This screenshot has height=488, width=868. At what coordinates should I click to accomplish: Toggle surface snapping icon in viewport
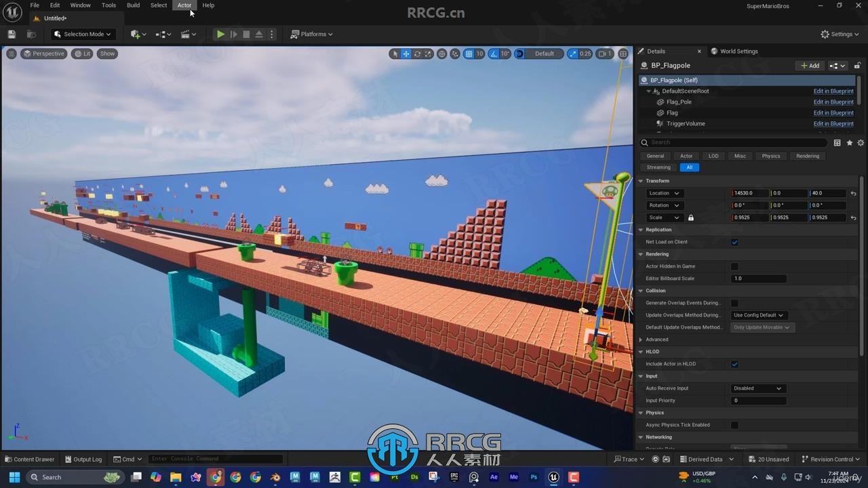pyautogui.click(x=455, y=54)
